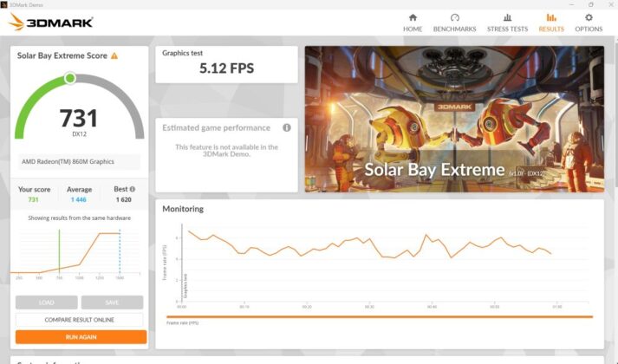
Task: Click Your score value 731
Action: (x=34, y=199)
